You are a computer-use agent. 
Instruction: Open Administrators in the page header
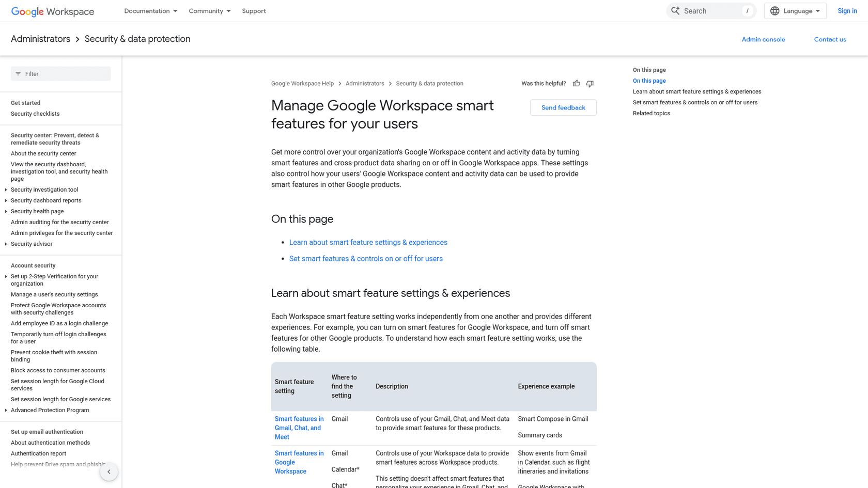(x=40, y=39)
